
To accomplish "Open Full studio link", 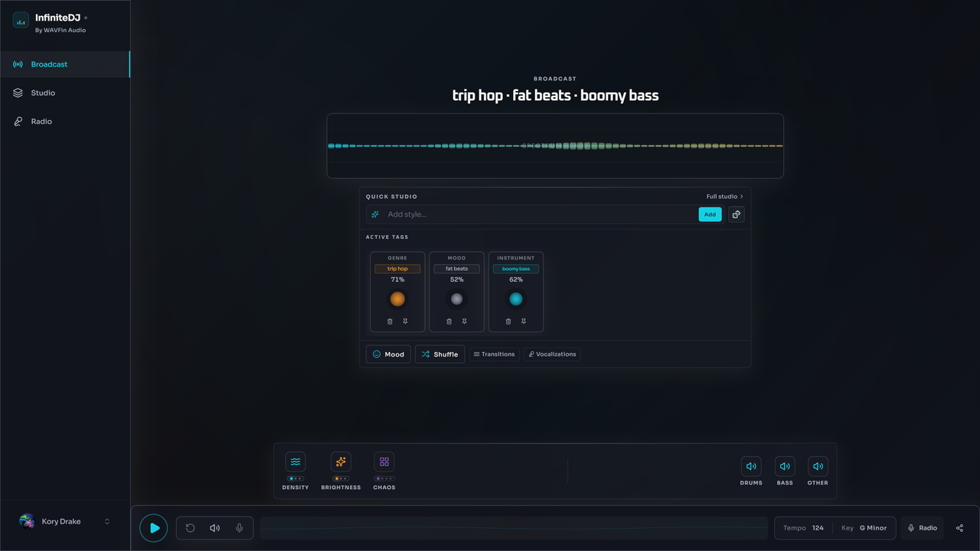I will (x=725, y=197).
